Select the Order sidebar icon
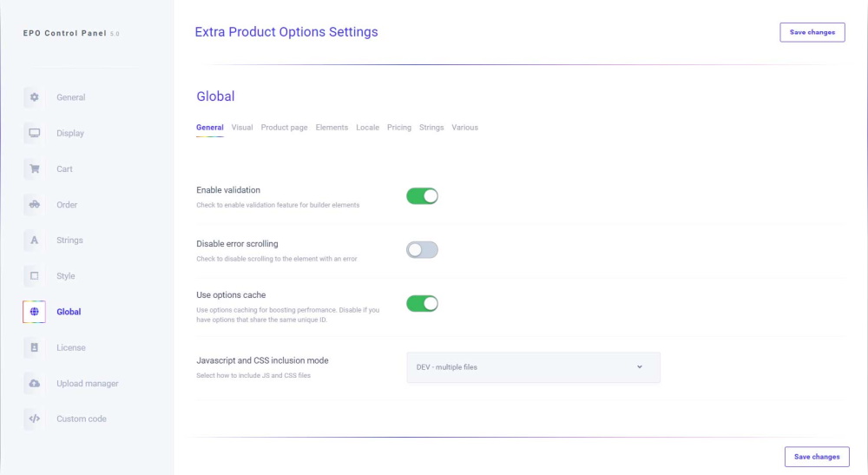 coord(35,204)
